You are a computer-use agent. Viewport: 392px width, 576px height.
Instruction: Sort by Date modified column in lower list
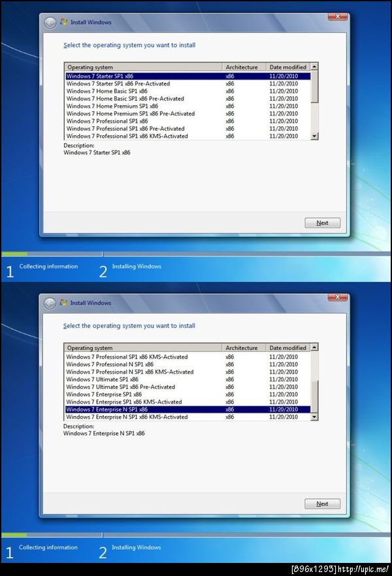[288, 348]
